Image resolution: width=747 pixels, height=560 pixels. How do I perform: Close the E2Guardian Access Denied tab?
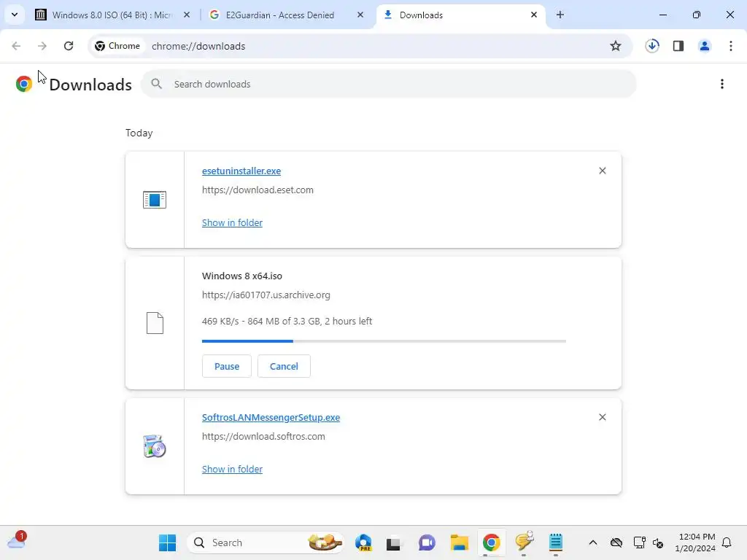click(x=360, y=15)
